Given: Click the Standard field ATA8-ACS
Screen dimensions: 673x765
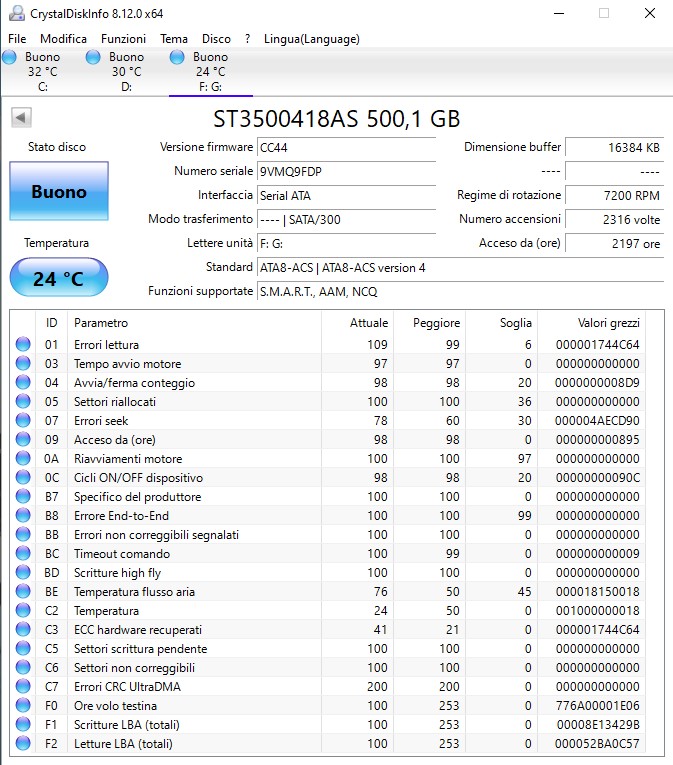Looking at the screenshot, I should point(460,267).
